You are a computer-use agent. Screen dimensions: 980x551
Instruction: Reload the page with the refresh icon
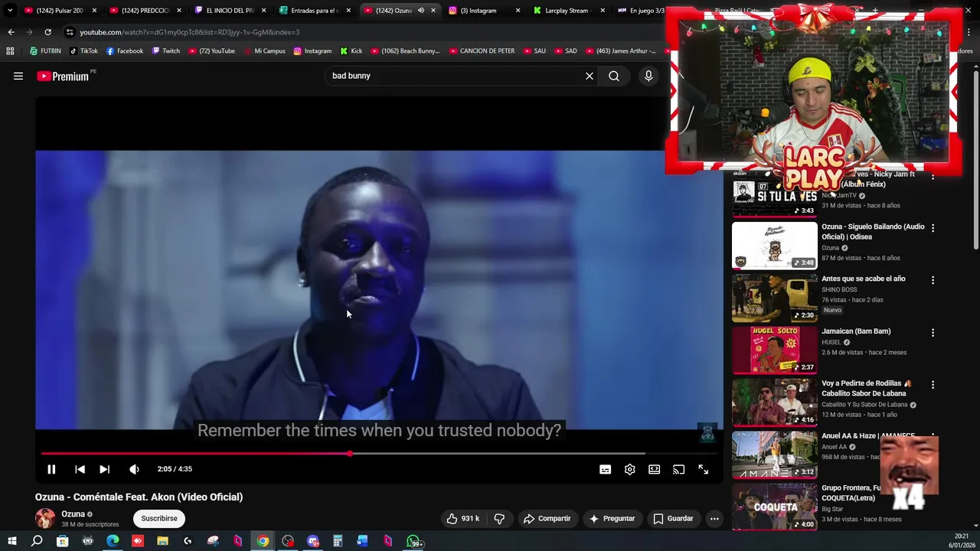[x=47, y=32]
